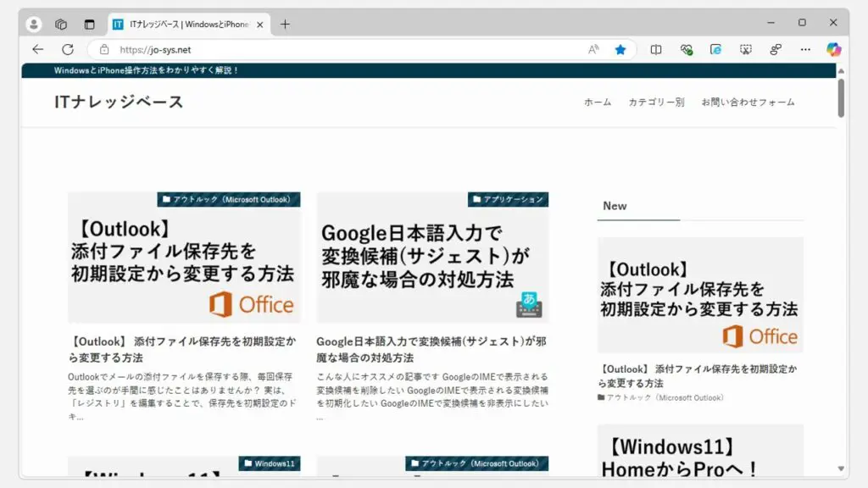Image resolution: width=868 pixels, height=488 pixels.
Task: Open the tab actions menu icon
Action: tap(89, 24)
